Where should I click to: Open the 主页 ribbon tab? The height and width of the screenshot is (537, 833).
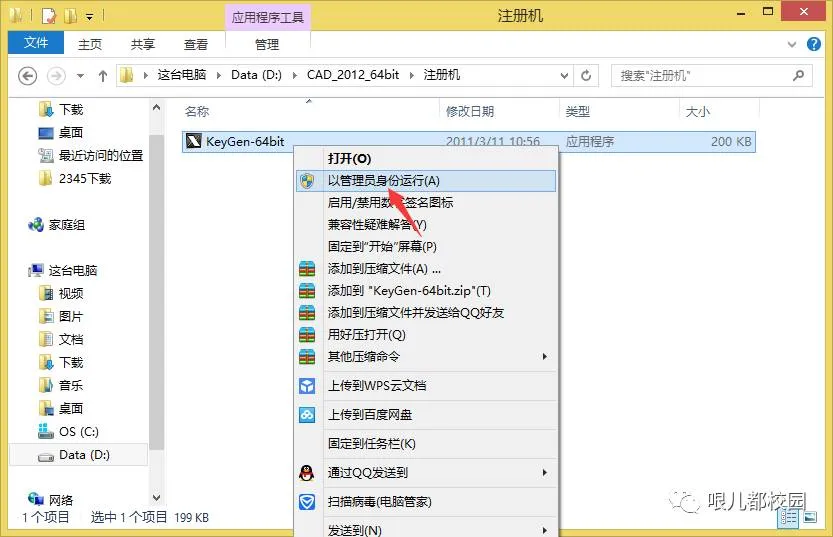pos(90,45)
